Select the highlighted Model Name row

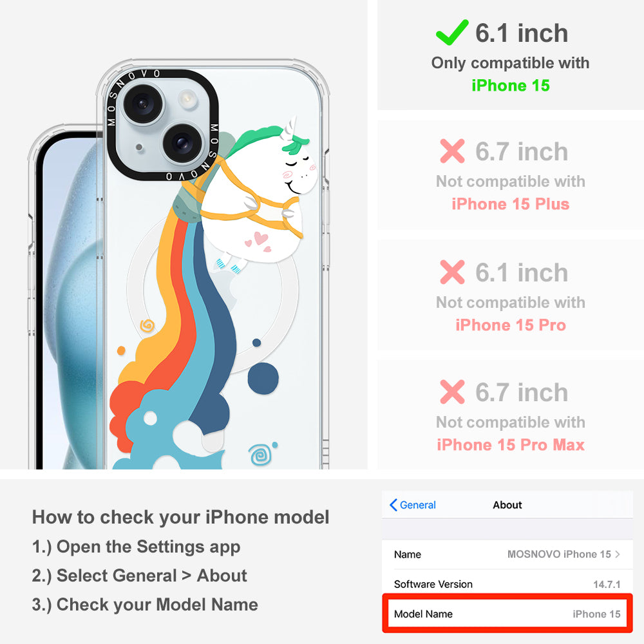point(507,614)
